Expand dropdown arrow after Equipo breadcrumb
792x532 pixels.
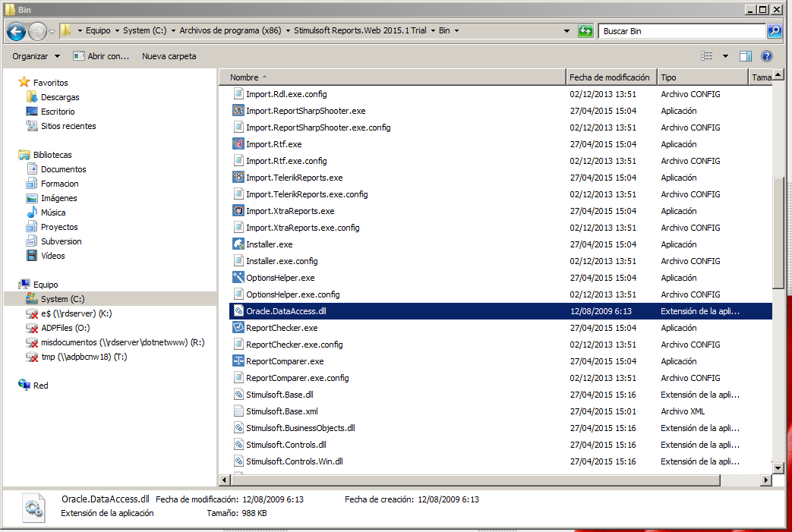coord(117,31)
